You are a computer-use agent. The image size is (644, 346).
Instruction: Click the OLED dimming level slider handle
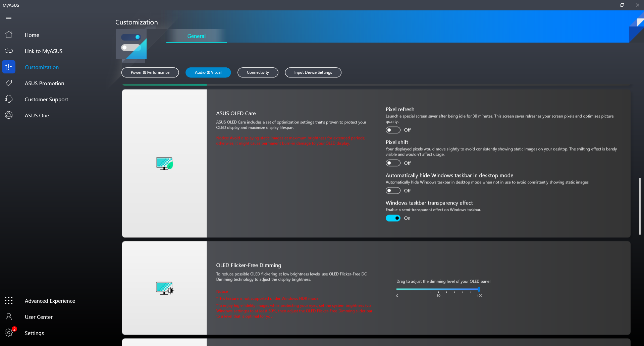pyautogui.click(x=479, y=289)
